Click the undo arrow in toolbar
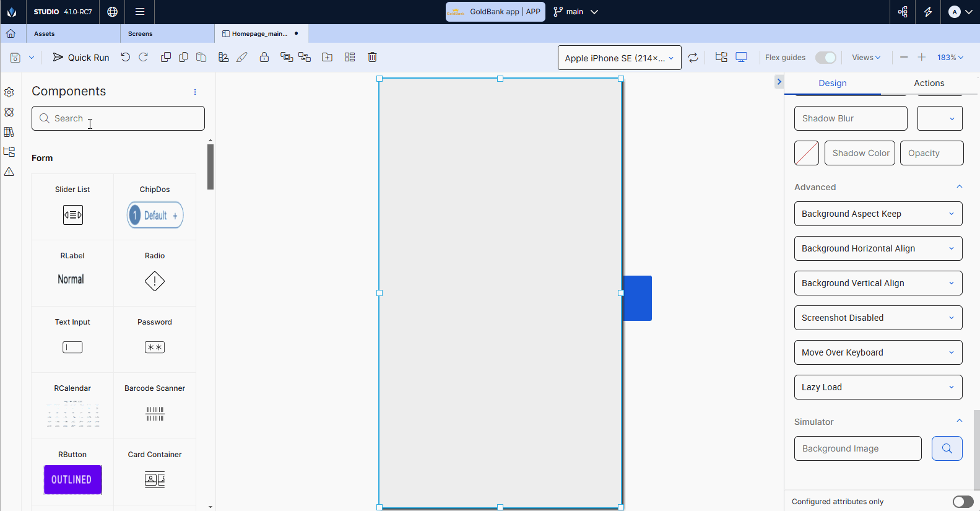980x511 pixels. (126, 57)
